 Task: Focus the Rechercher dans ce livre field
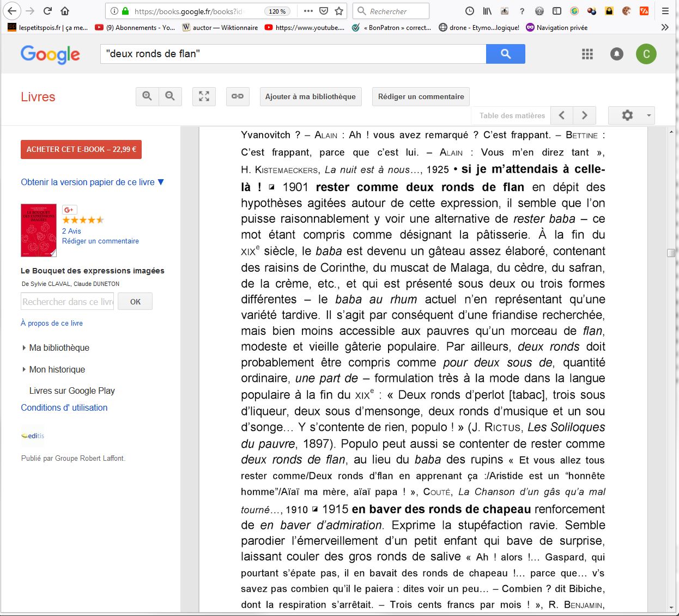[68, 302]
